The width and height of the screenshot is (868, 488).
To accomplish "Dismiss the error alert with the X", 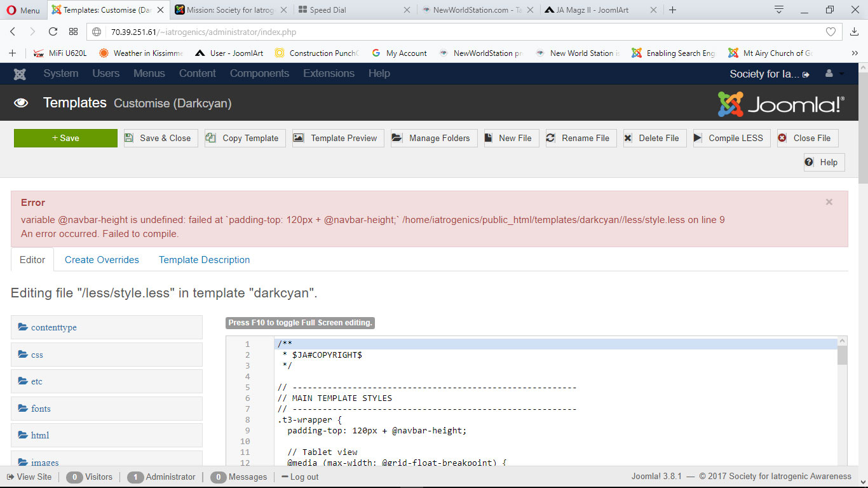I will click(829, 202).
